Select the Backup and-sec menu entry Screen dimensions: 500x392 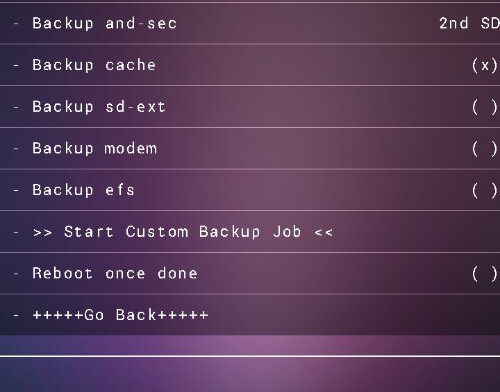click(250, 24)
